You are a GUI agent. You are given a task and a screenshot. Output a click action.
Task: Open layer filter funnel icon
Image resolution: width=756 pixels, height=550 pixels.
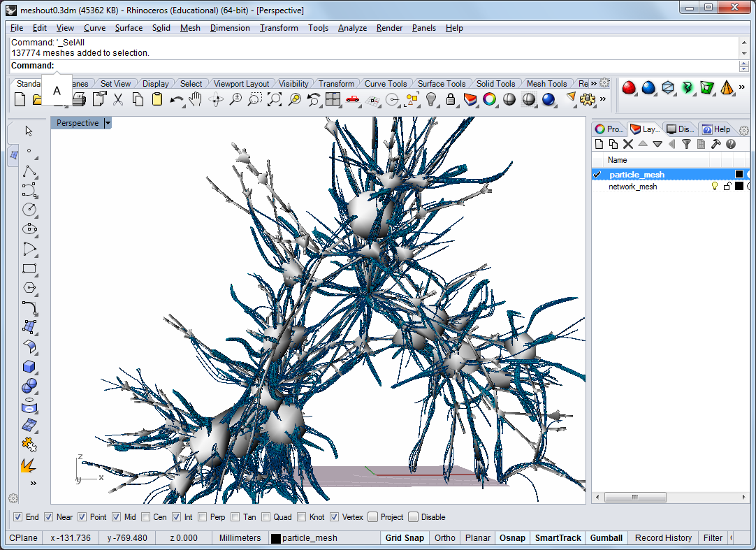(x=687, y=144)
